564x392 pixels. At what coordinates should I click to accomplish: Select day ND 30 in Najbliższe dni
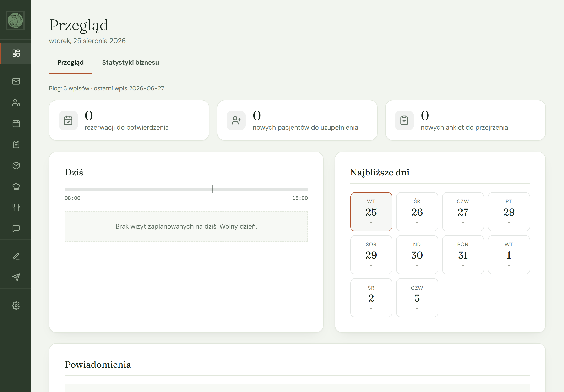pos(417,255)
